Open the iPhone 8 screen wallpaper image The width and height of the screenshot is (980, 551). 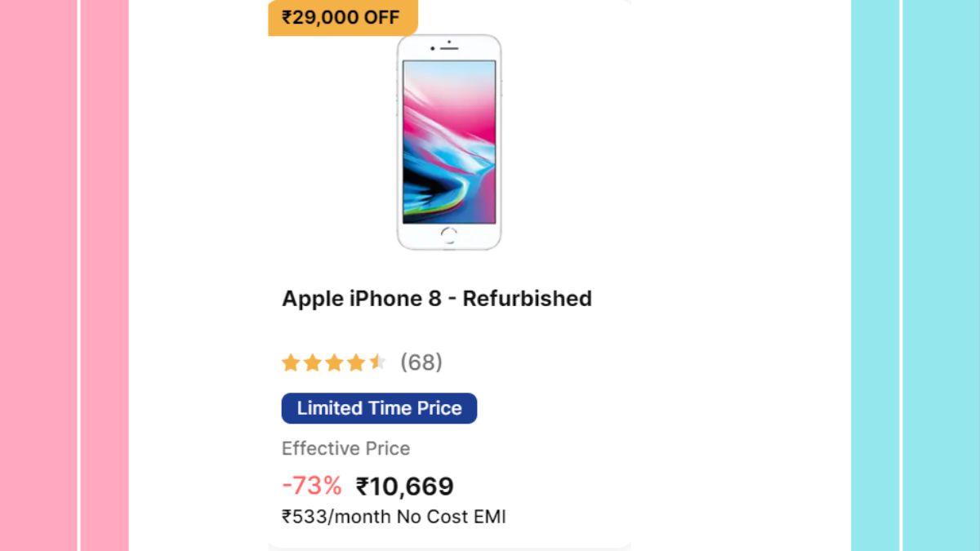click(448, 140)
